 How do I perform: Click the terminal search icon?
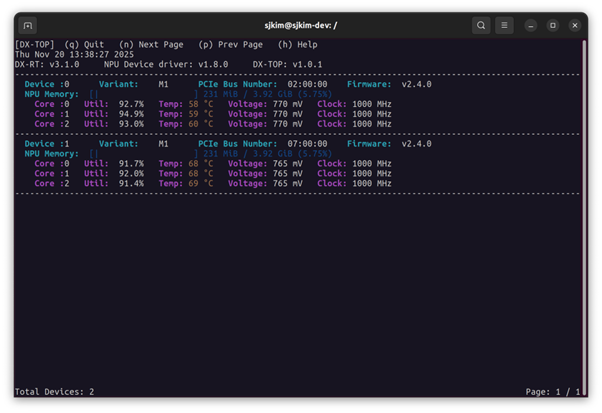pos(481,26)
